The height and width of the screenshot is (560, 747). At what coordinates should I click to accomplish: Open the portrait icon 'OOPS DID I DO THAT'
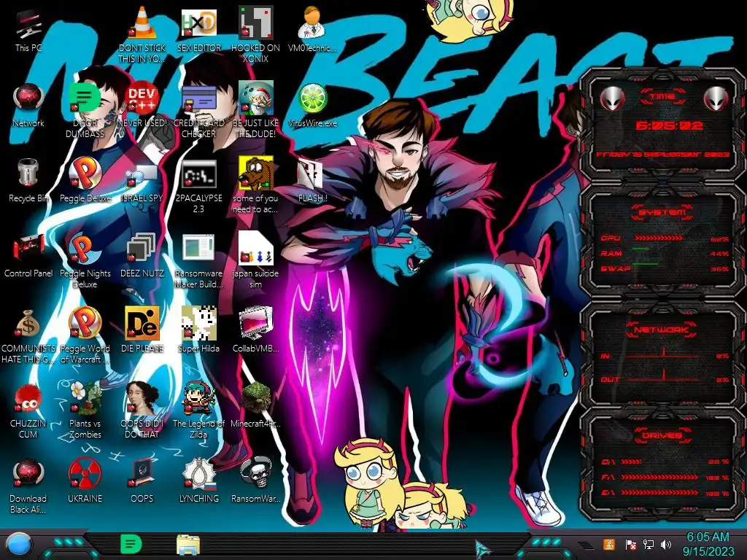[142, 411]
